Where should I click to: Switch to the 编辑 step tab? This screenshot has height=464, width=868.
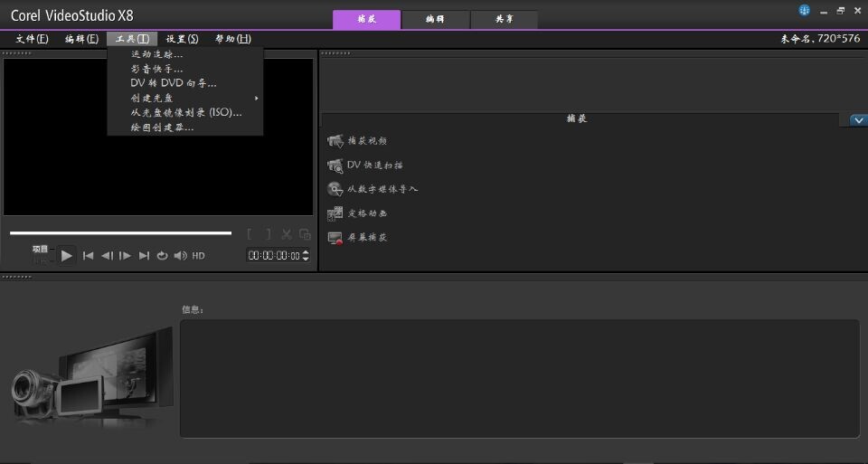(x=435, y=19)
